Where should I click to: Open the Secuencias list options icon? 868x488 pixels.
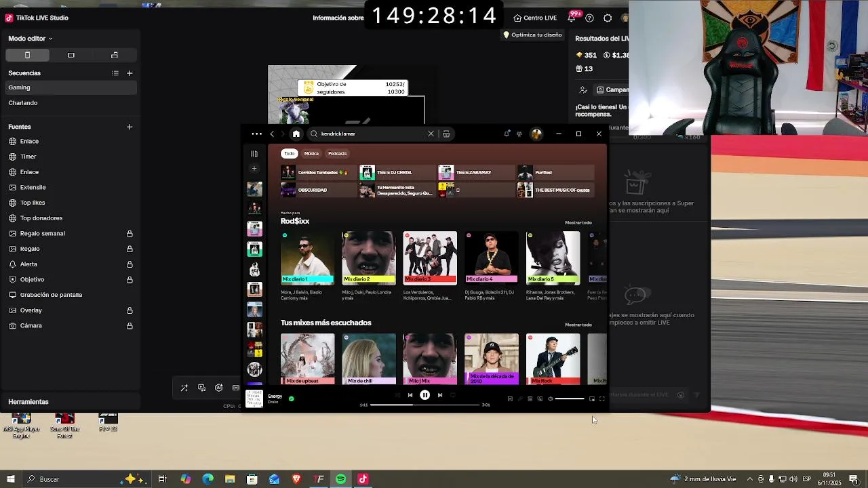[x=115, y=73]
